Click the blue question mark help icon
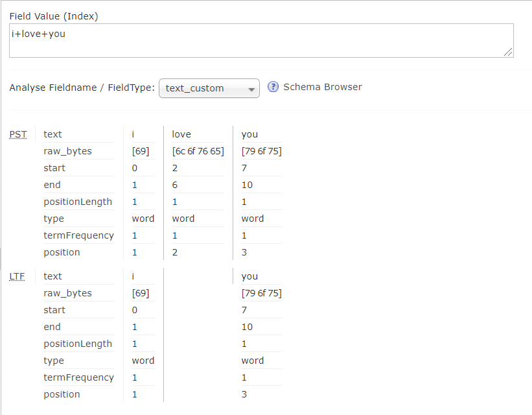Image resolution: width=532 pixels, height=415 pixels. click(273, 87)
